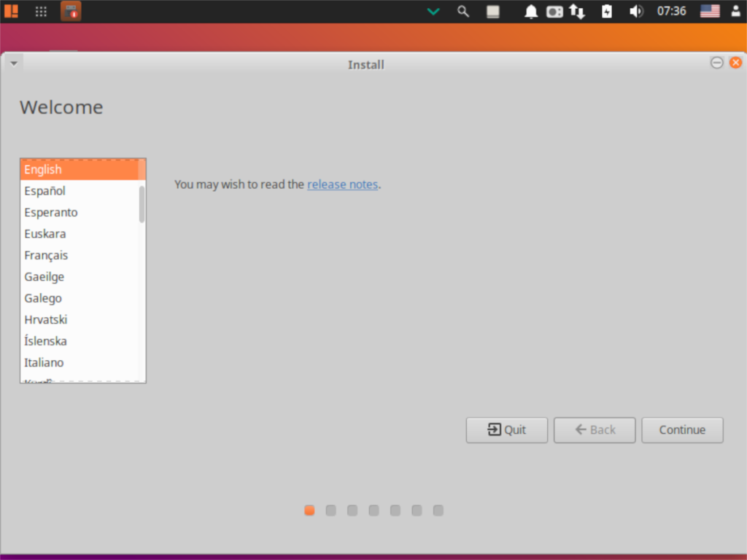Viewport: 747px width, 560px height.
Task: Open the green chevron dropdown in the panel
Action: pyautogui.click(x=433, y=11)
